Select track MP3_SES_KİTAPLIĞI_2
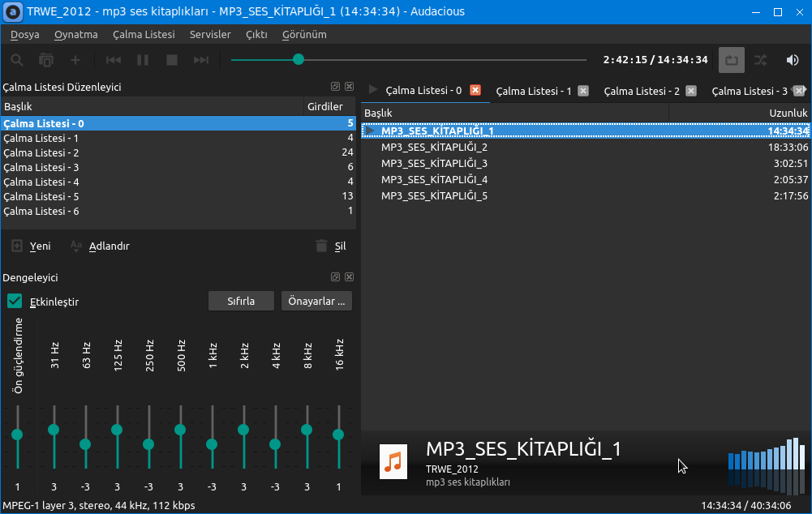 click(586, 147)
